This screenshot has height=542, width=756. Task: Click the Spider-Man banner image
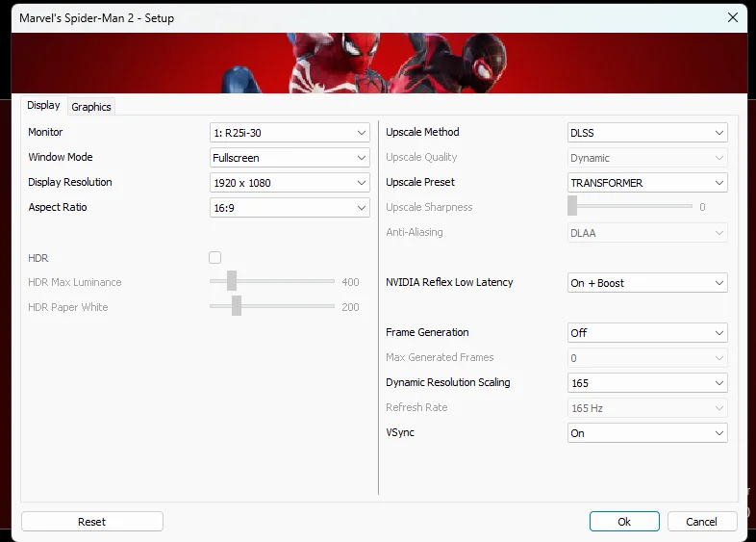click(x=379, y=63)
